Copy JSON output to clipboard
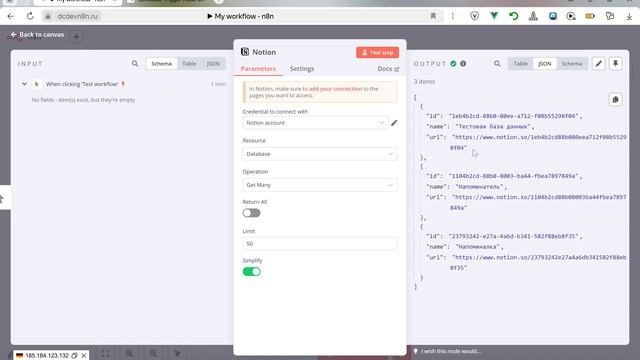The image size is (640, 360). click(616, 100)
